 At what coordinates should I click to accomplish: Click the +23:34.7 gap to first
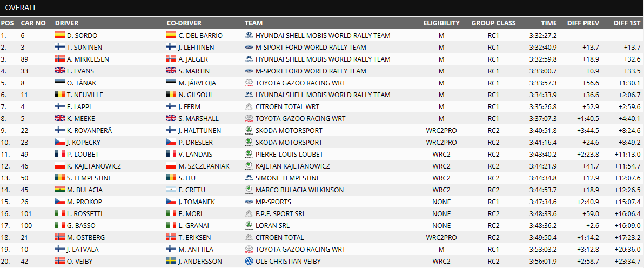pyautogui.click(x=627, y=262)
